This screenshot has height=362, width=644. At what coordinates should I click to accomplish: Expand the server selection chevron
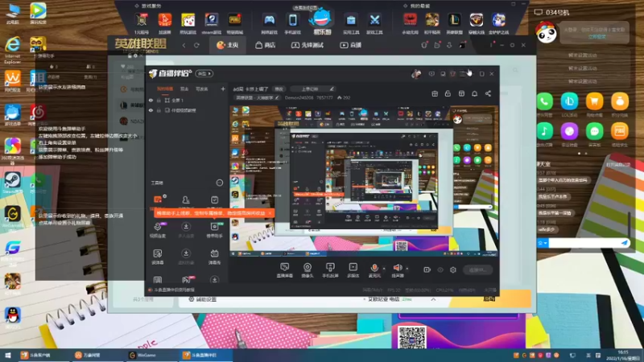coord(433,299)
